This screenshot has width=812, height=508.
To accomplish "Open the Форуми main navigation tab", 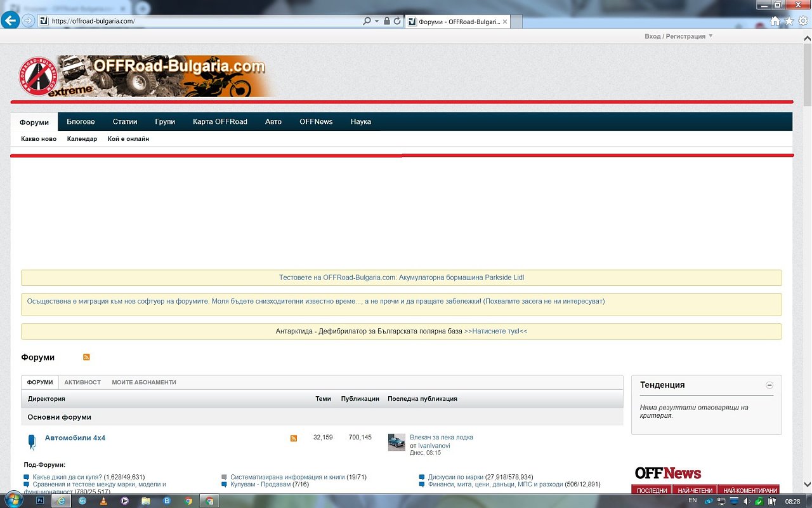I will click(x=34, y=122).
